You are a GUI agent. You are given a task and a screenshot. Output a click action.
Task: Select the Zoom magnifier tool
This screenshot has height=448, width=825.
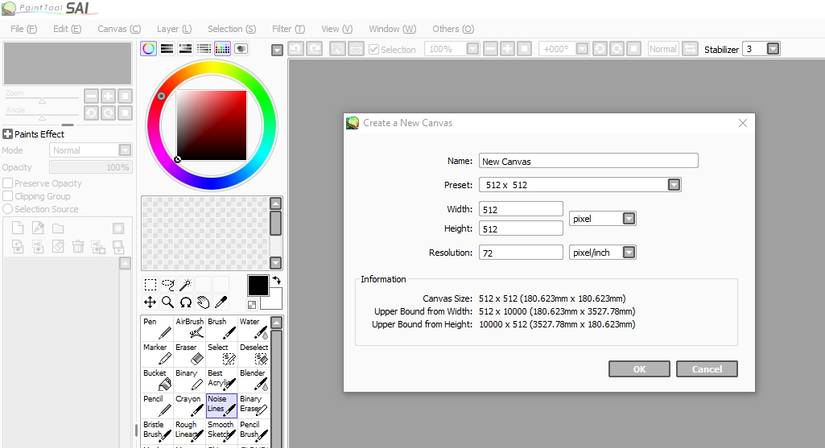click(x=168, y=302)
